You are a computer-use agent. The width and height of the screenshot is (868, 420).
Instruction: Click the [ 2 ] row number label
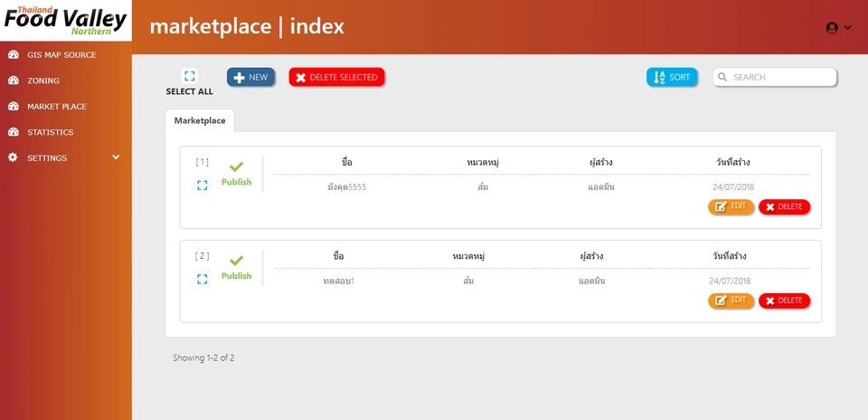coord(202,255)
